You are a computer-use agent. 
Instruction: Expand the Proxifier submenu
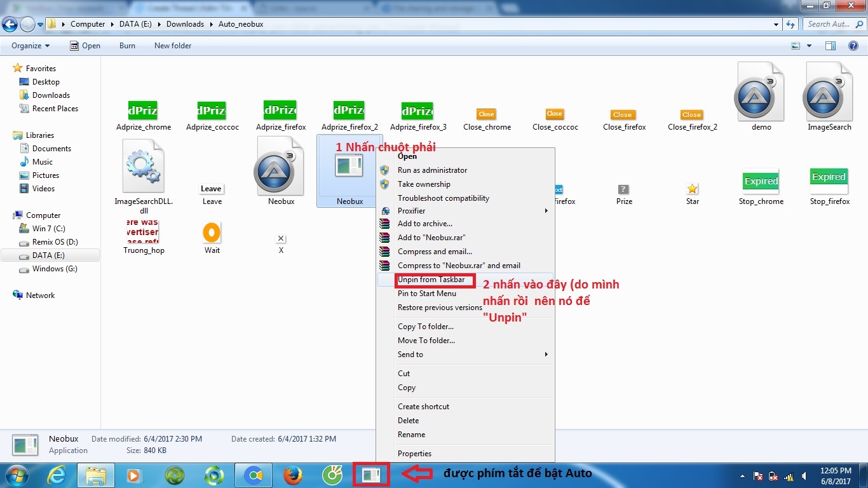click(x=546, y=211)
